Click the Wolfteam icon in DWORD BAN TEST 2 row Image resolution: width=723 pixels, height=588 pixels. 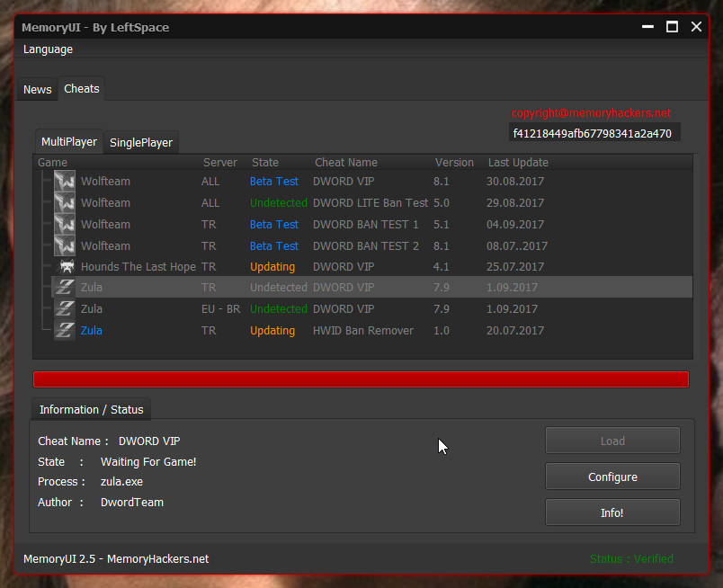point(65,245)
